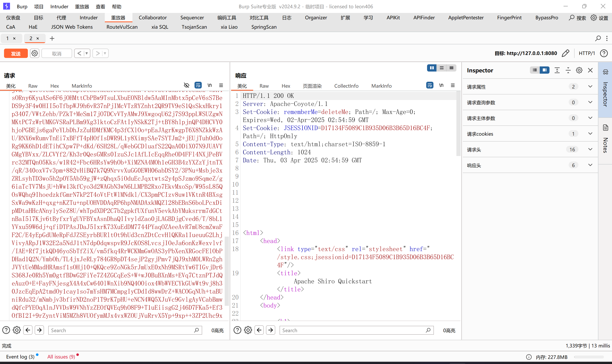612x364 pixels.
Task: Click the pencil icon to edit target
Action: pos(566,53)
